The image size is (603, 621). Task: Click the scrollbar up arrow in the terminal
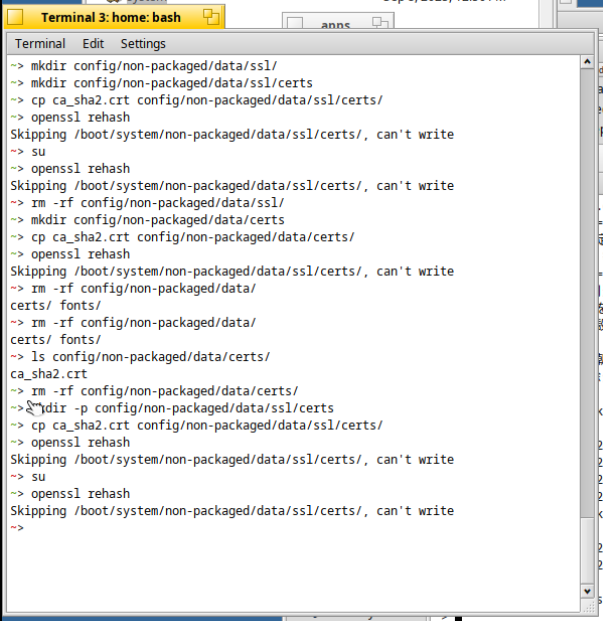pyautogui.click(x=588, y=63)
